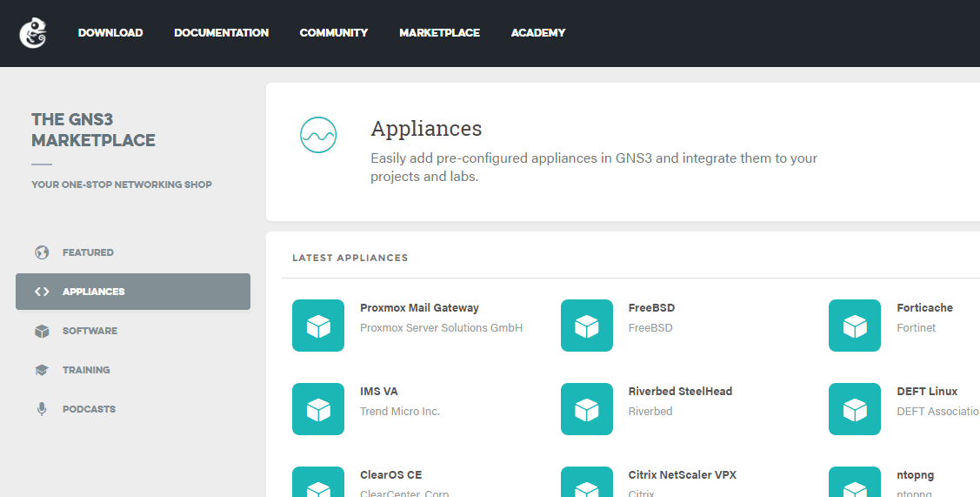Click the Featured globe icon in sidebar
This screenshot has height=497, width=980.
tap(42, 252)
